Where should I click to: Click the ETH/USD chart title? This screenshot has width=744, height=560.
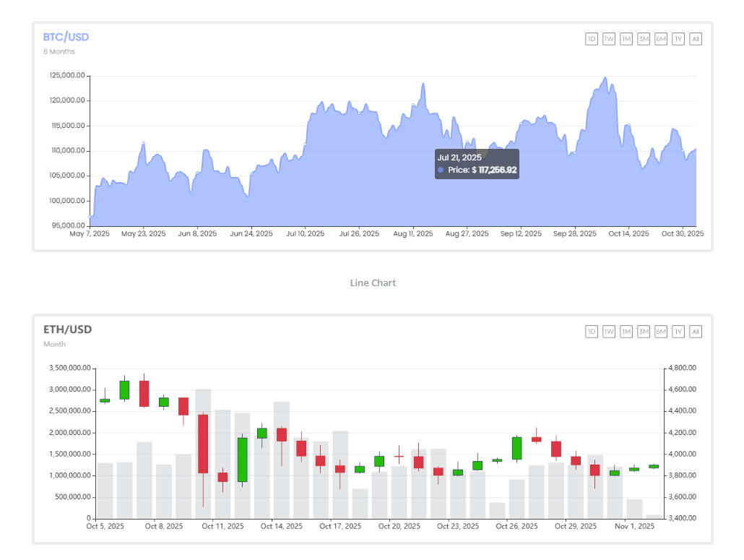(x=67, y=329)
